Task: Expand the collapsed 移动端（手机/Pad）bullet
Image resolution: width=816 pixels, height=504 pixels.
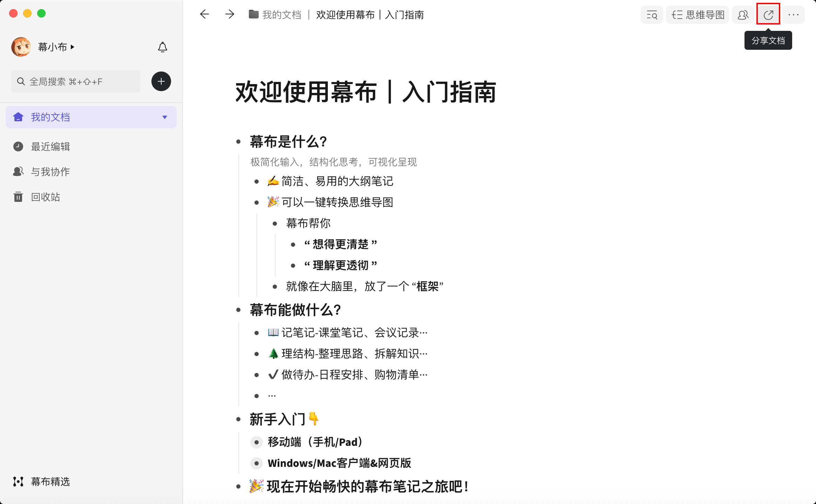Action: pos(257,442)
